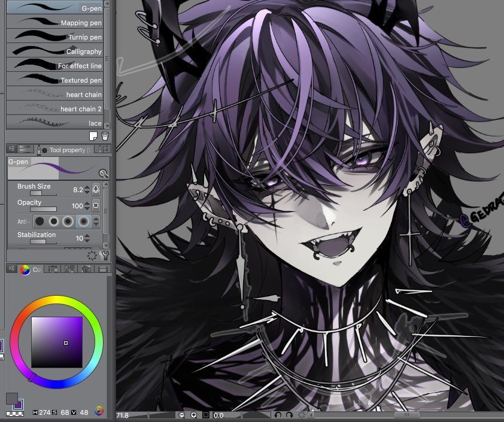The width and height of the screenshot is (504, 422).
Task: Pick the Calligraphy pen
Action: coord(54,51)
